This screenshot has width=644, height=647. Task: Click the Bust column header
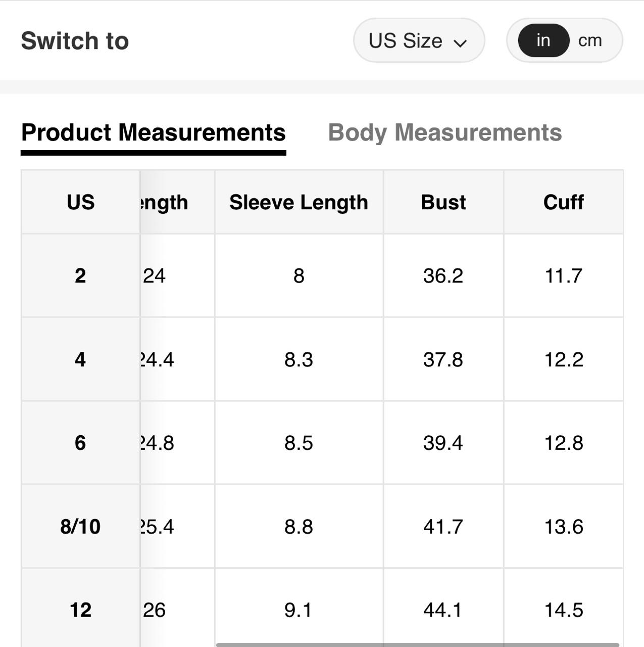pyautogui.click(x=443, y=202)
